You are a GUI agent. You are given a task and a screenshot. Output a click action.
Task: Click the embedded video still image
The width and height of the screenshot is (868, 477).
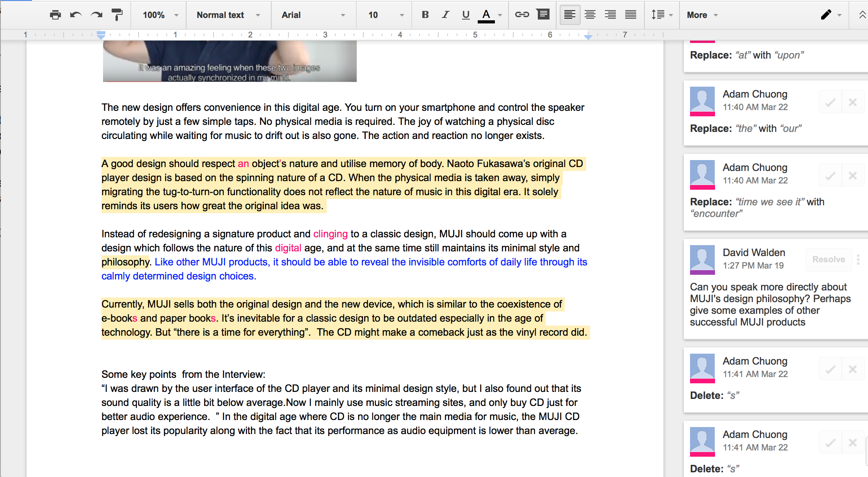click(229, 61)
